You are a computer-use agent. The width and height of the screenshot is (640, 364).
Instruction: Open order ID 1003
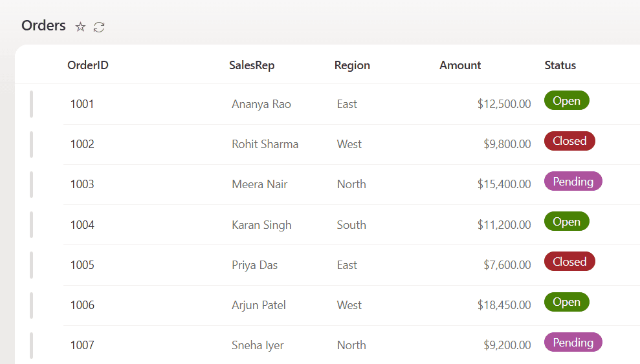[82, 184]
